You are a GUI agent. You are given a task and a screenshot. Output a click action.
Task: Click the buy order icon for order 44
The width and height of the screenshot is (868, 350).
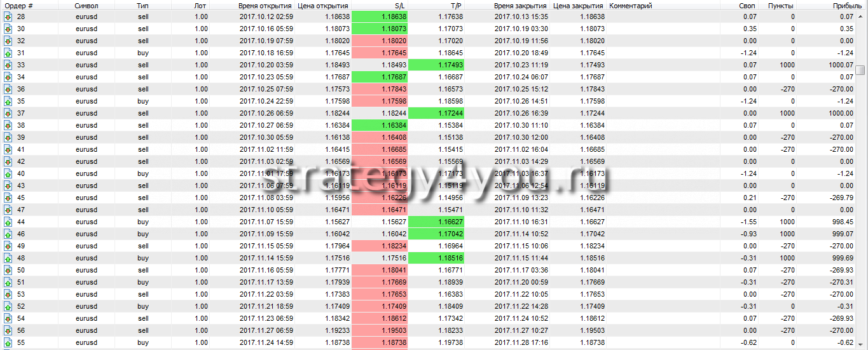click(x=8, y=222)
